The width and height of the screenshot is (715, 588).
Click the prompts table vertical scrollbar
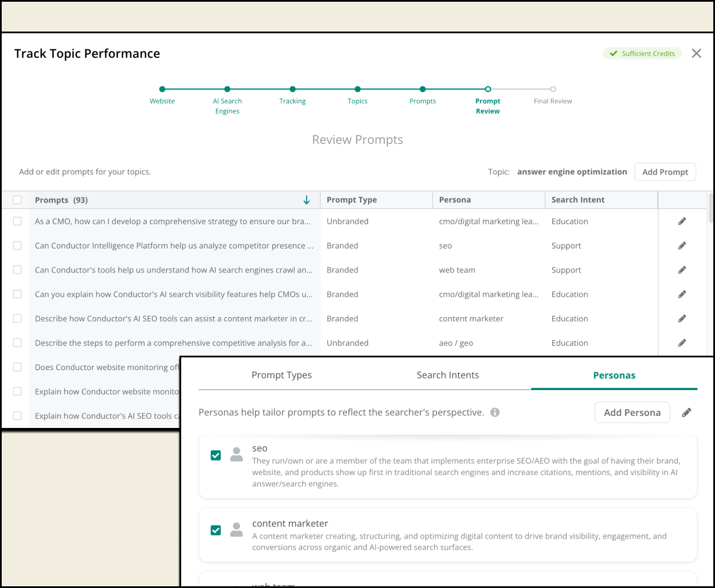tap(711, 208)
